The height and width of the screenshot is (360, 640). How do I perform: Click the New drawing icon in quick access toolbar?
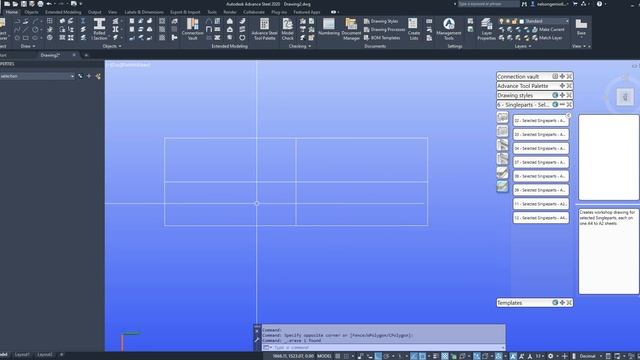click(7, 4)
